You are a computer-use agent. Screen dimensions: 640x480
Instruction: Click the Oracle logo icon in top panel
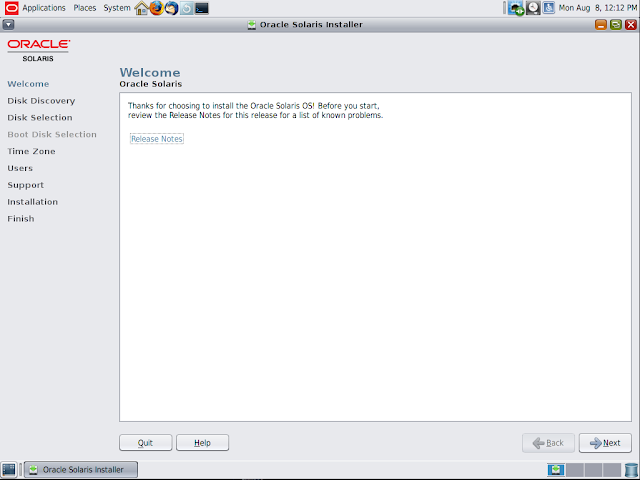point(11,8)
